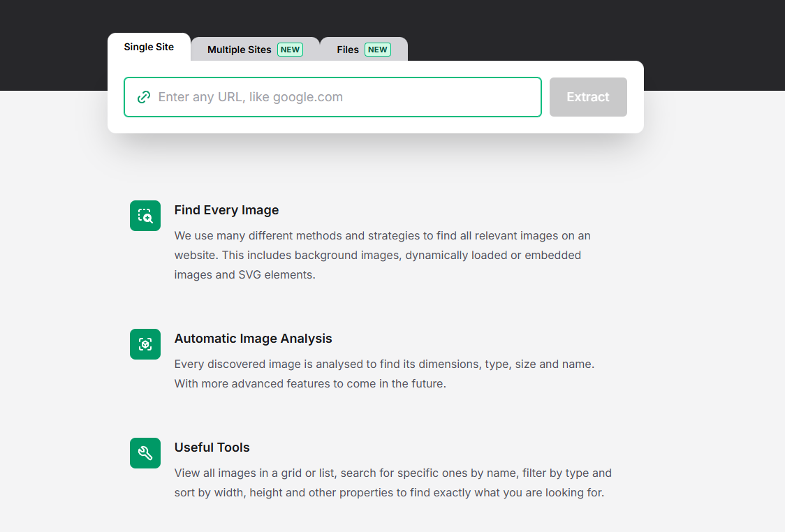785x532 pixels.
Task: Select the Files tab
Action: point(348,50)
